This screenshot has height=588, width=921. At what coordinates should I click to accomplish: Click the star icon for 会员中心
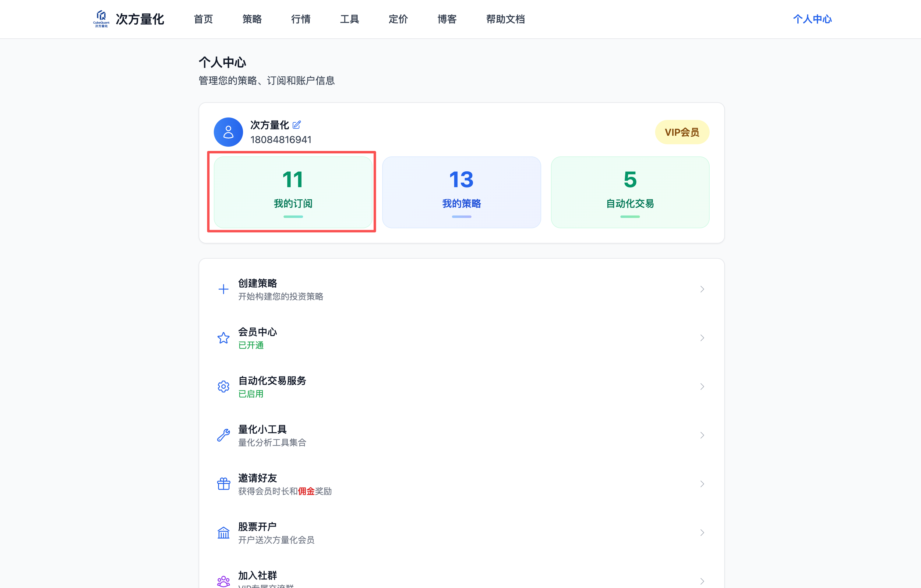pos(223,338)
